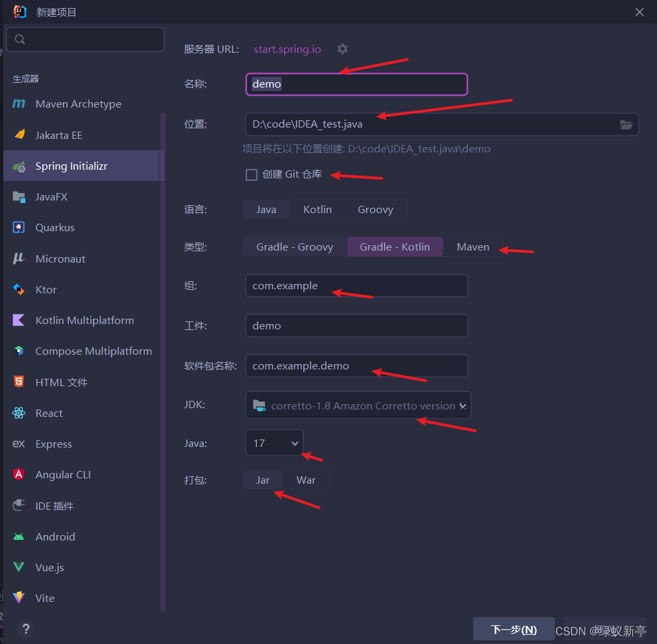Screen dimensions: 657x644
Task: Click the Express ex icon
Action: click(x=19, y=444)
